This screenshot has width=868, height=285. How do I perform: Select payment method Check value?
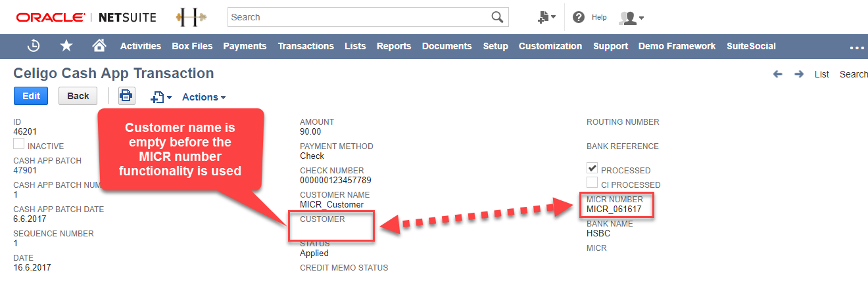[x=312, y=156]
